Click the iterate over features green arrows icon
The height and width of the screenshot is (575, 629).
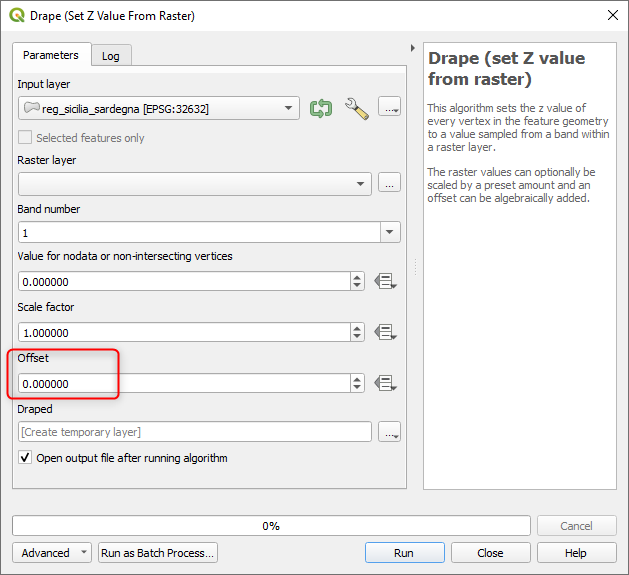click(320, 108)
